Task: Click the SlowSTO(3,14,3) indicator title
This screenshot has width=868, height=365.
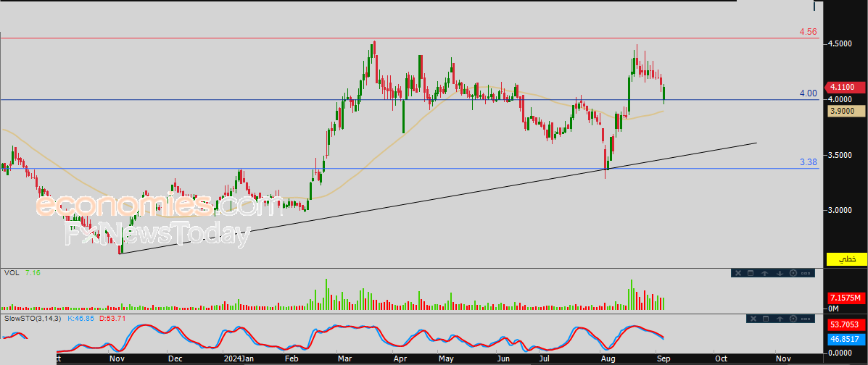Action: pyautogui.click(x=33, y=319)
